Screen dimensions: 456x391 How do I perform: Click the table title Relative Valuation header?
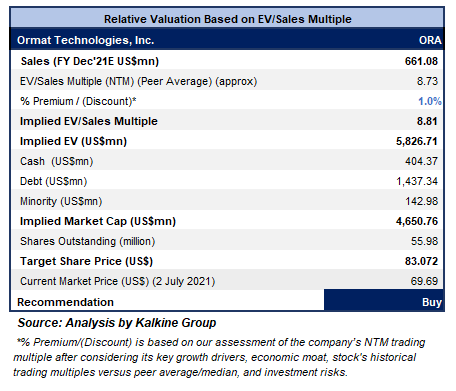click(x=228, y=19)
